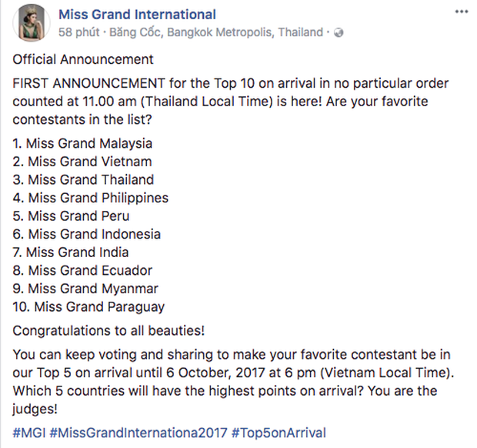The width and height of the screenshot is (477, 448).
Task: Open the post options ellipsis menu
Action: coord(460,14)
